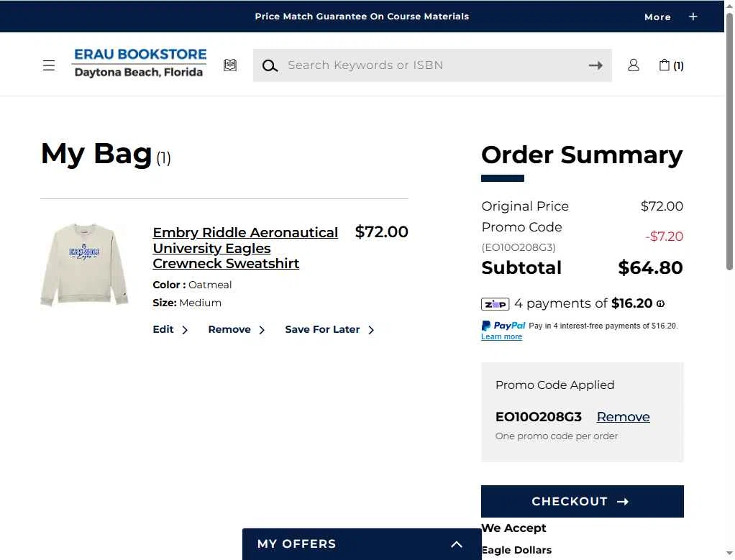The width and height of the screenshot is (735, 560).
Task: Remove the applied promo code EO10O208G3
Action: point(623,417)
